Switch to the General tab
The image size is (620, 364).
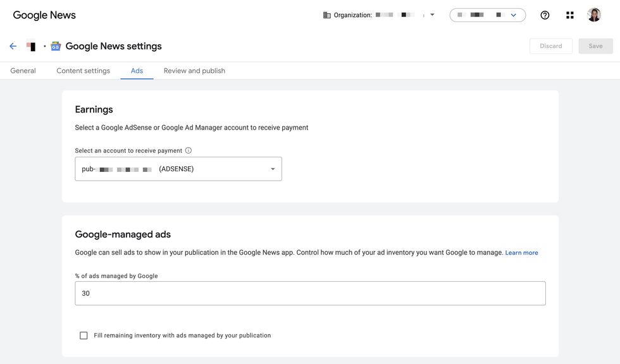[x=23, y=70]
